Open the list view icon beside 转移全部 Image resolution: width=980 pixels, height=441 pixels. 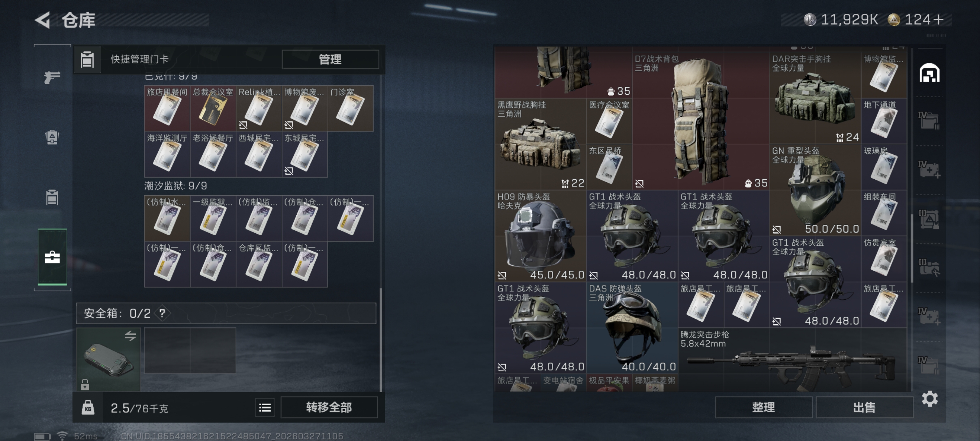coord(265,407)
